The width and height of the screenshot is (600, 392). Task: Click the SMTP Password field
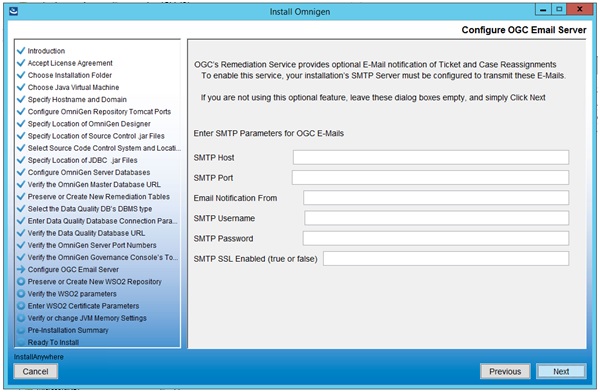coord(436,238)
